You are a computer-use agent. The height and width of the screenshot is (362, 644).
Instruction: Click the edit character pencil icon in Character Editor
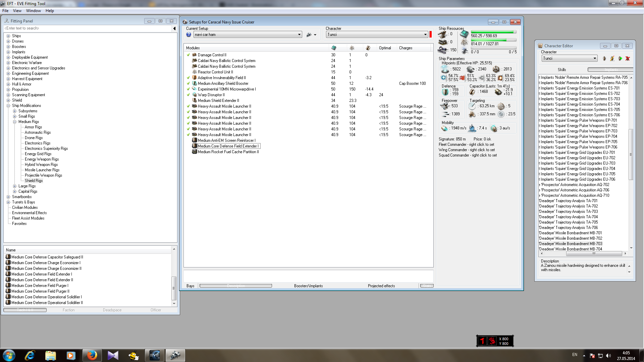click(612, 59)
